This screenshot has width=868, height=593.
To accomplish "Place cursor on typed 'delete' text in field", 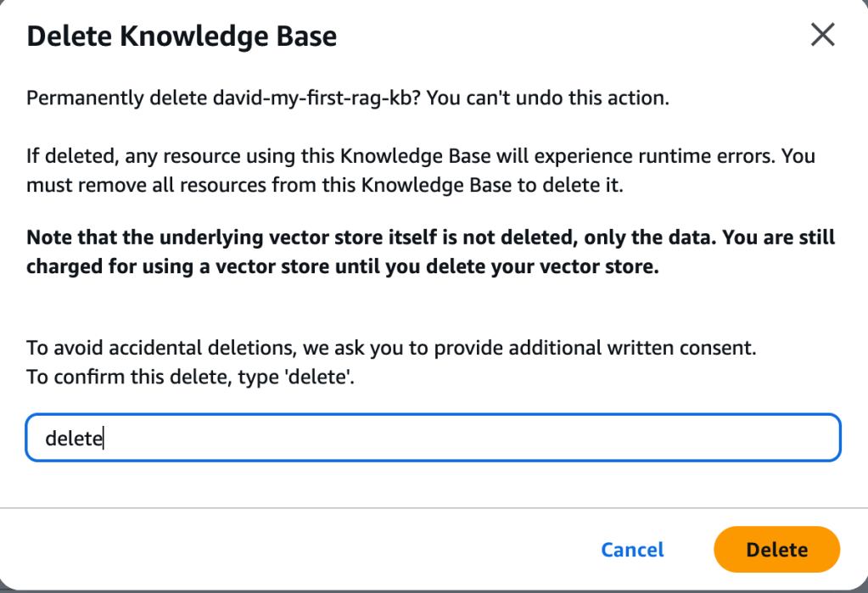I will pyautogui.click(x=73, y=439).
